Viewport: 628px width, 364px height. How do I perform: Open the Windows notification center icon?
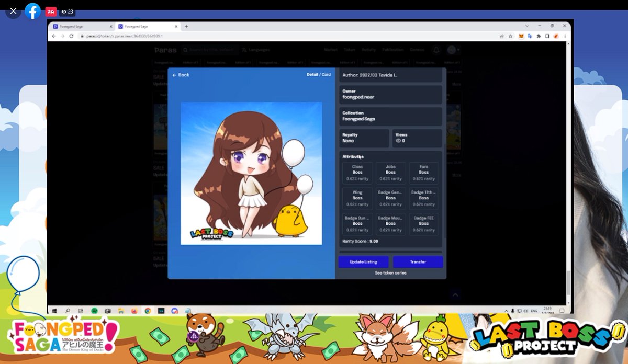click(563, 311)
